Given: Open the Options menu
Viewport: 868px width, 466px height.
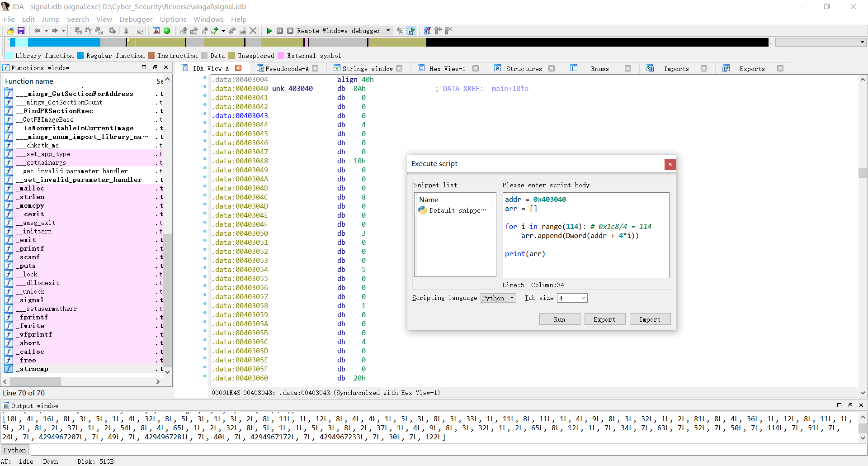Looking at the screenshot, I should coord(173,19).
